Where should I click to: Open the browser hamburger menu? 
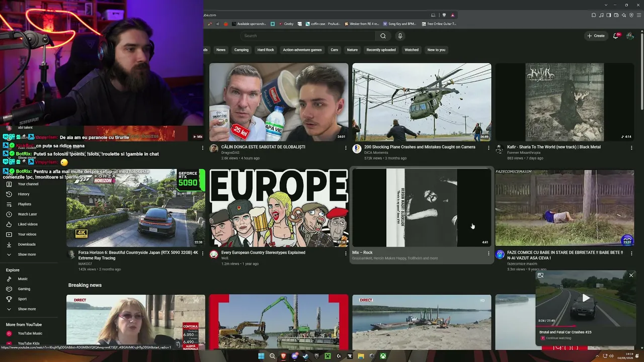(x=638, y=15)
